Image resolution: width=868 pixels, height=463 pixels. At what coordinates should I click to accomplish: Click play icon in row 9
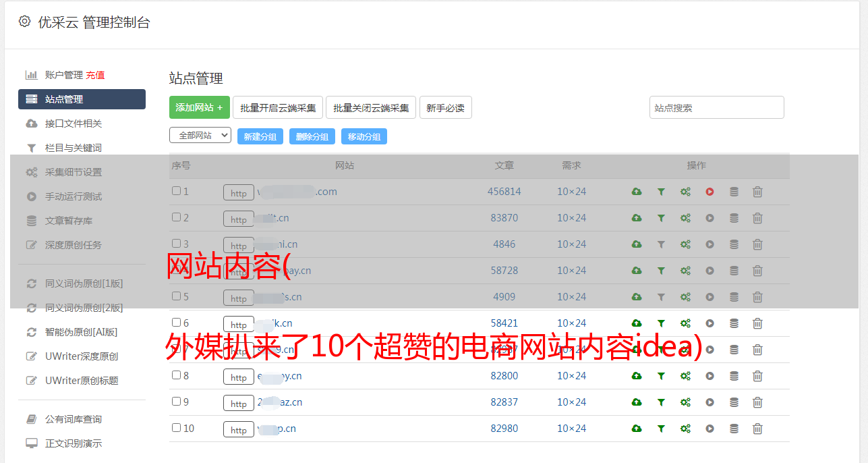[x=710, y=402]
